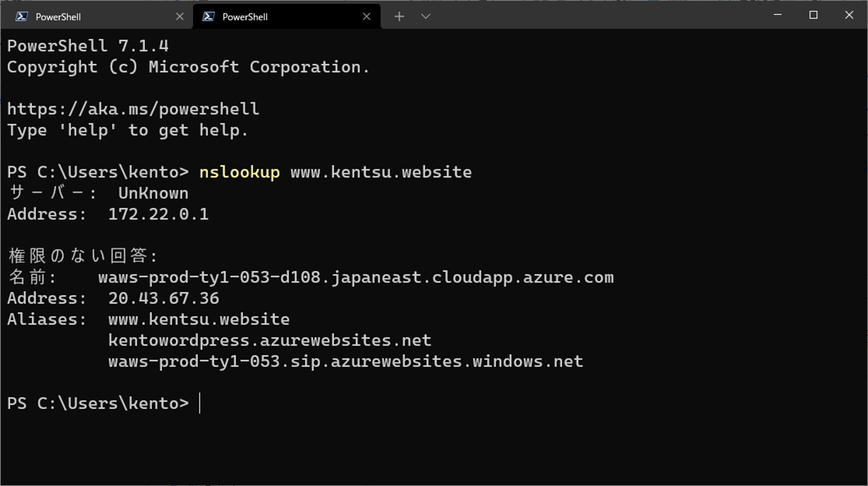The width and height of the screenshot is (868, 486).
Task: Close the active second PowerShell tab
Action: (x=366, y=16)
